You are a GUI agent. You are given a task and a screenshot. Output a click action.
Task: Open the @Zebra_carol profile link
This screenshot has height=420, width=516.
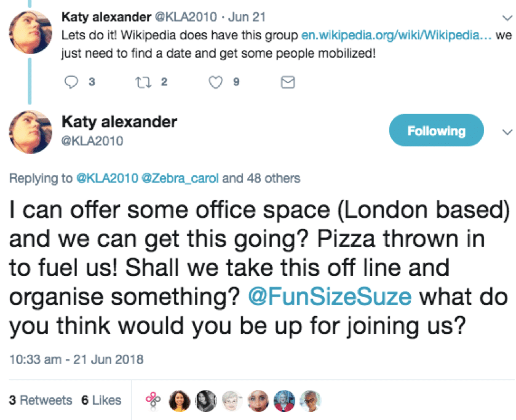coord(180,178)
